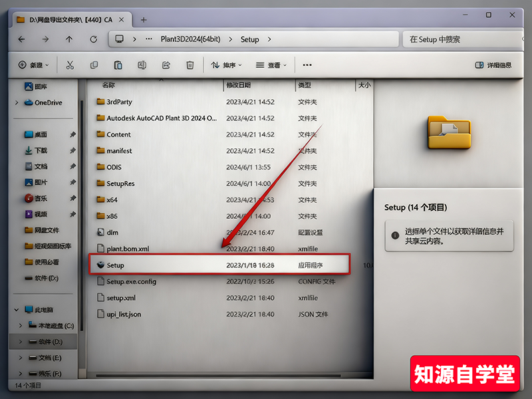Select the Setup application file
The image size is (532, 399).
pos(116,265)
